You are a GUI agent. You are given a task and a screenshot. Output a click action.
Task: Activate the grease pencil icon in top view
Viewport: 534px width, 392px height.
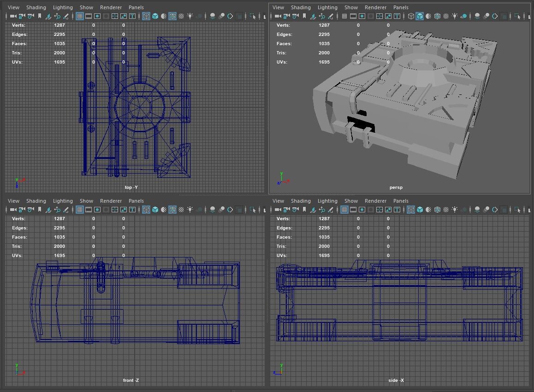pos(66,16)
